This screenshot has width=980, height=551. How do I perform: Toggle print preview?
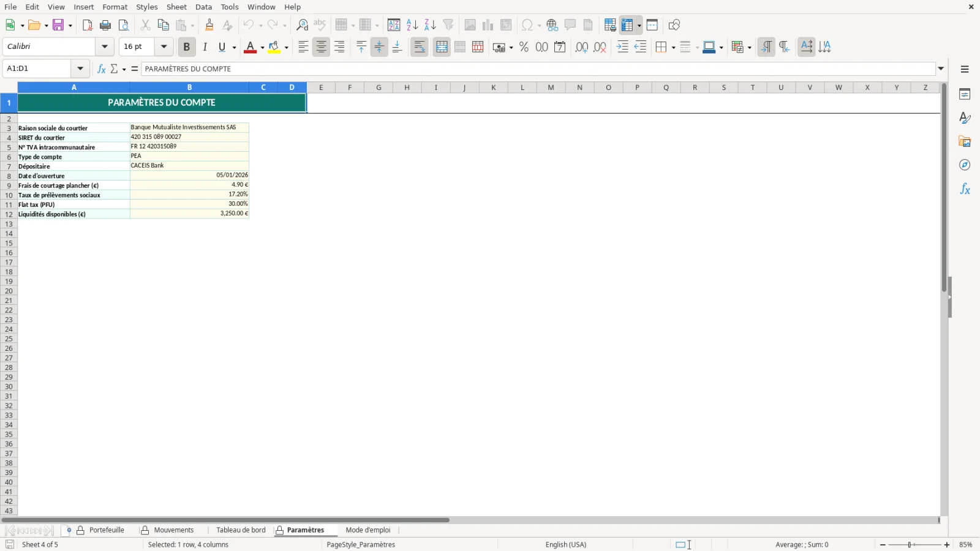[124, 25]
